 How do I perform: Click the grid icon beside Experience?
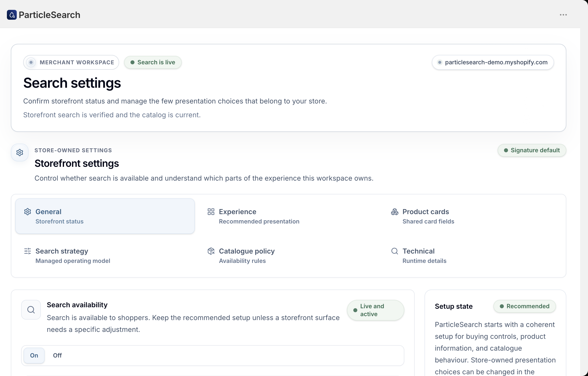pos(211,212)
